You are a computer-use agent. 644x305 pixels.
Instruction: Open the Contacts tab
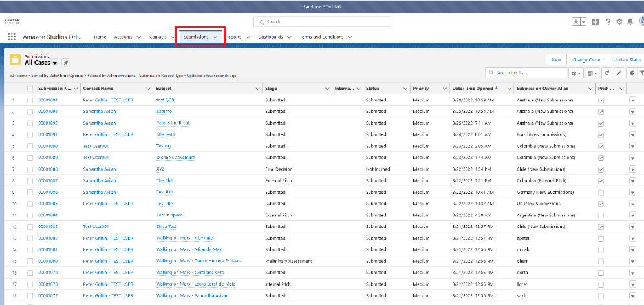pos(158,37)
